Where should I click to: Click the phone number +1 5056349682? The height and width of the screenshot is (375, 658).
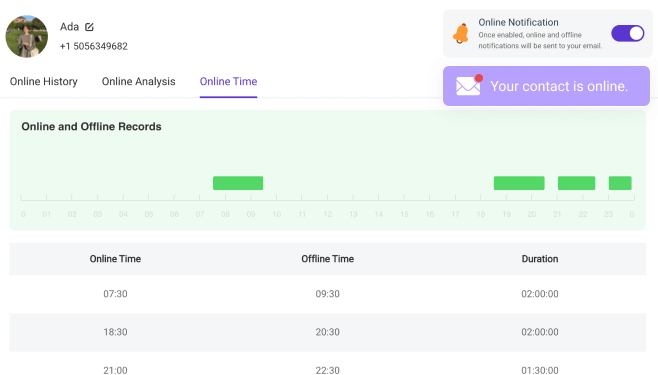coord(94,46)
